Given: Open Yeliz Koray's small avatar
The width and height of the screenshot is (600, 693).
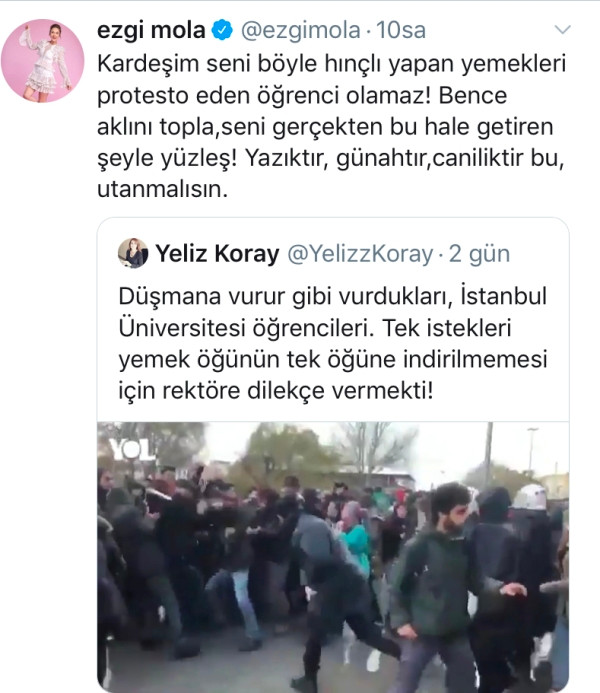Looking at the screenshot, I should 133,253.
